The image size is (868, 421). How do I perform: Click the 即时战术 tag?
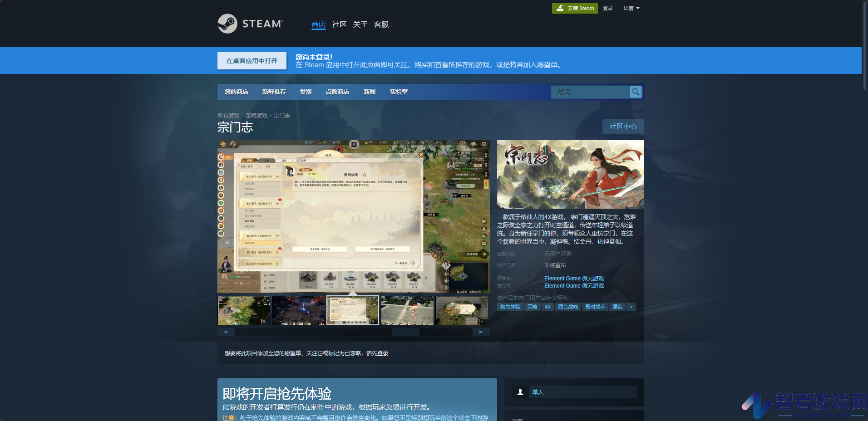pos(595,307)
